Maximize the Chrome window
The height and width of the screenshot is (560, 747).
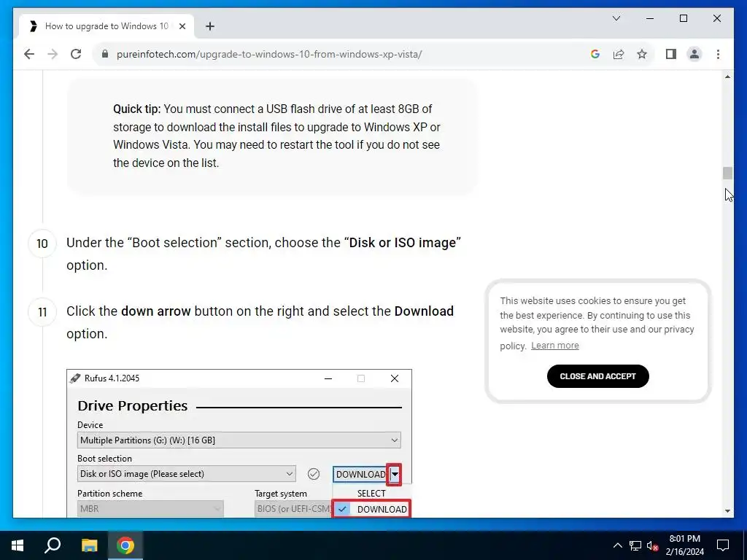tap(683, 18)
